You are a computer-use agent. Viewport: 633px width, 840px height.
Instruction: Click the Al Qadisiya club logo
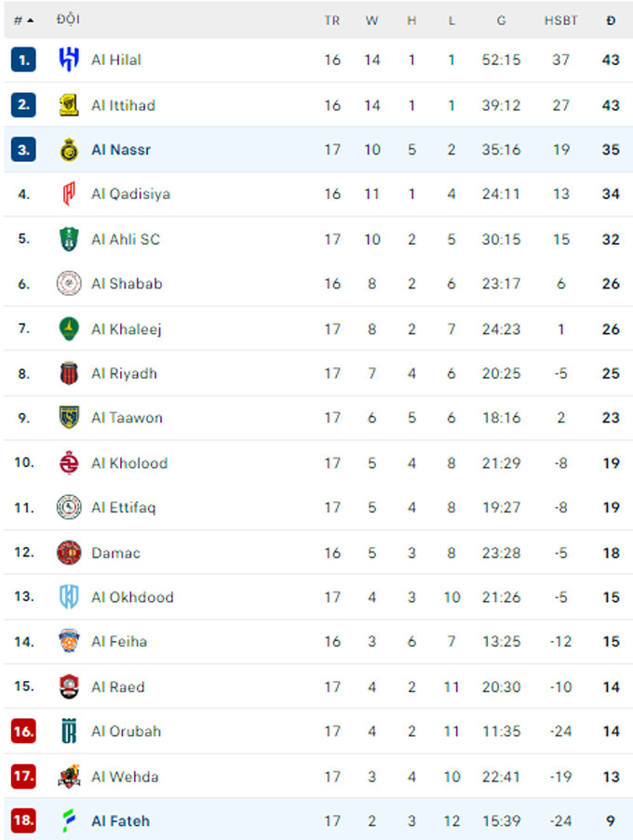coord(69,194)
